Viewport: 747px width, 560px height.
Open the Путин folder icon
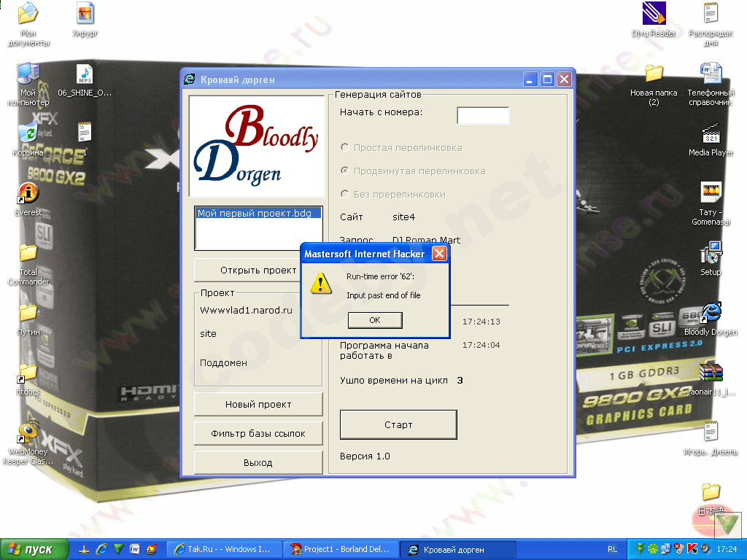point(28,319)
